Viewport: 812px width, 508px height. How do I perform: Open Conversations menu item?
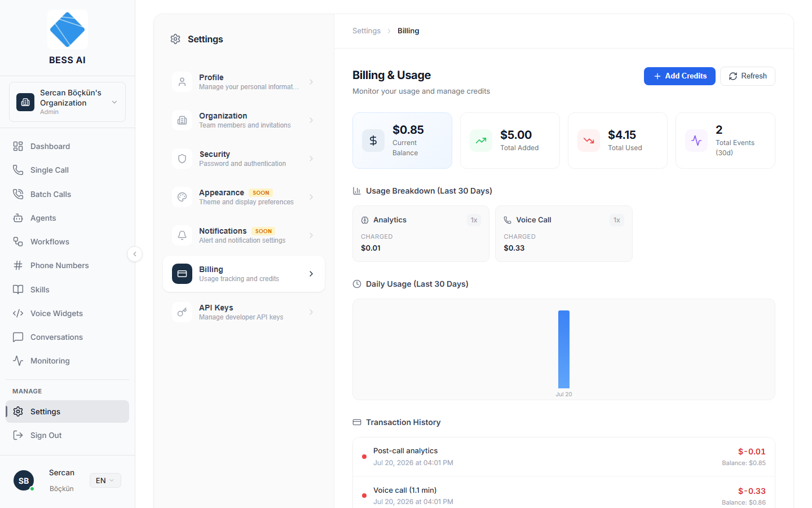[x=67, y=337]
